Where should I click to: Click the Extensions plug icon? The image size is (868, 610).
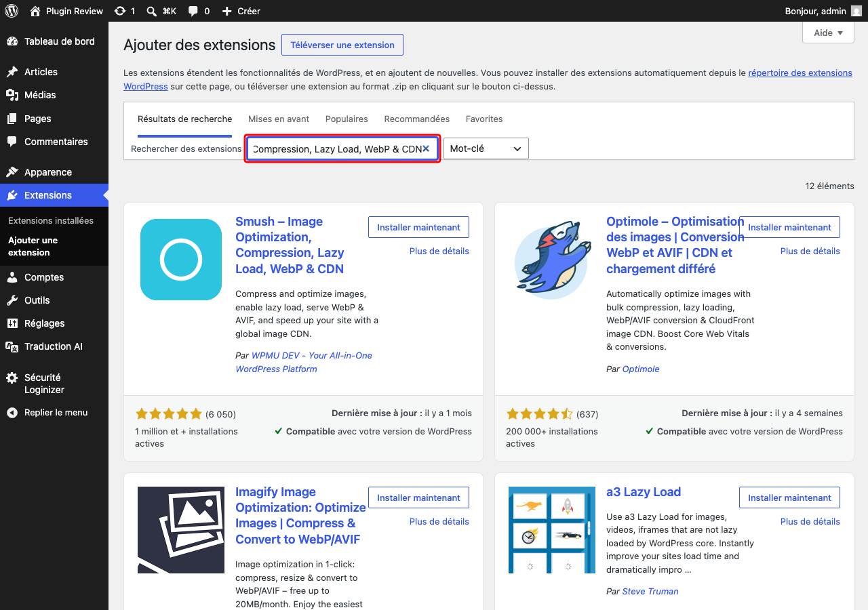click(12, 195)
